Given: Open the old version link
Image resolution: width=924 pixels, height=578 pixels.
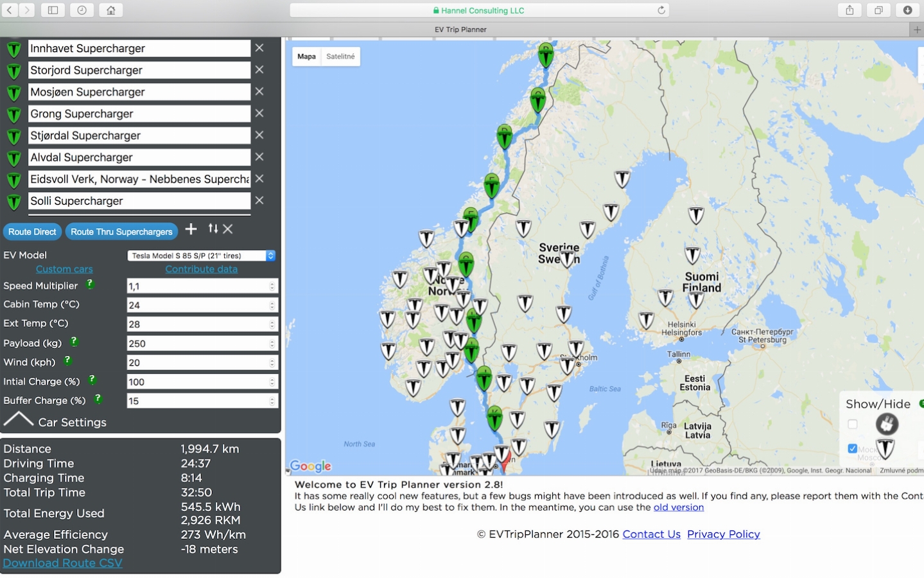Looking at the screenshot, I should point(679,507).
